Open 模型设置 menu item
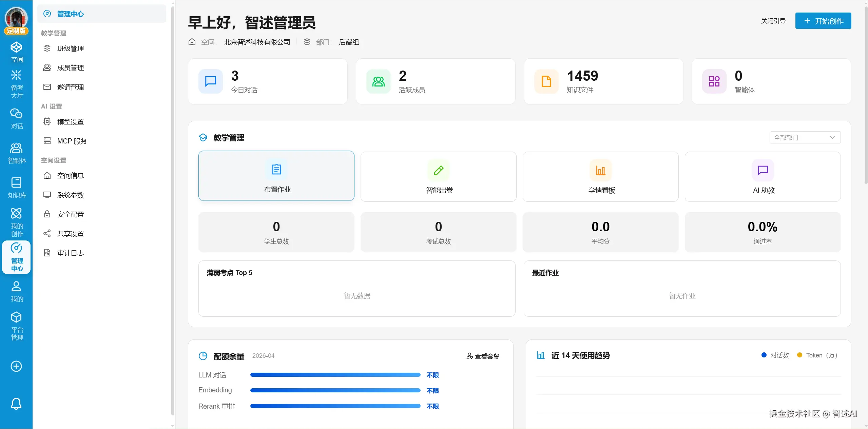Viewport: 868px width, 429px height. (x=71, y=122)
